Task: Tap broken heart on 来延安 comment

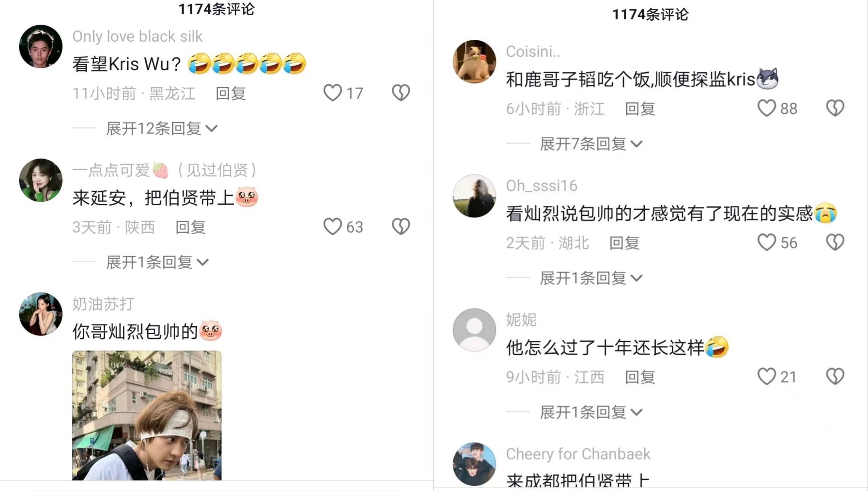Action: (x=401, y=227)
